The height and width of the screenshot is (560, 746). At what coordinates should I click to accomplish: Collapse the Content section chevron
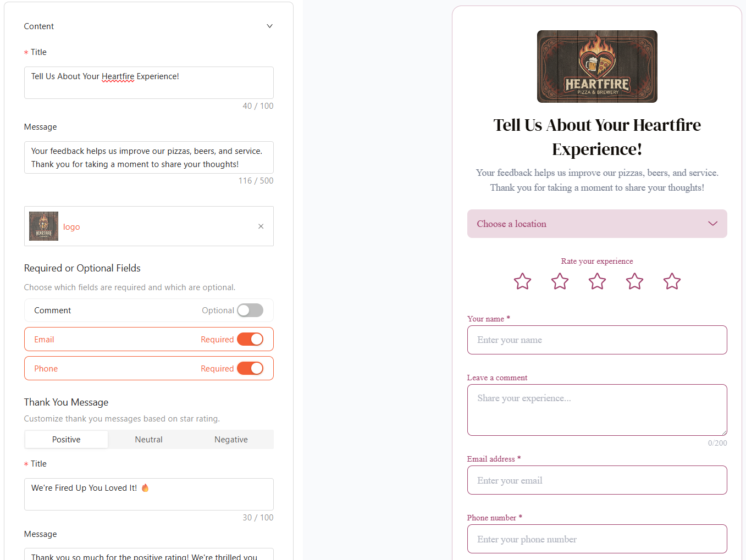pyautogui.click(x=269, y=26)
